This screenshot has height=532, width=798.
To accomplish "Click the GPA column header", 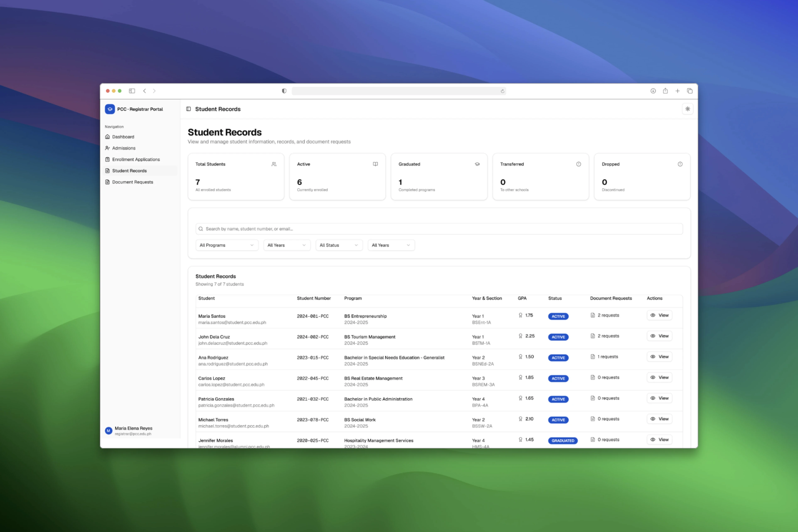I will (522, 298).
